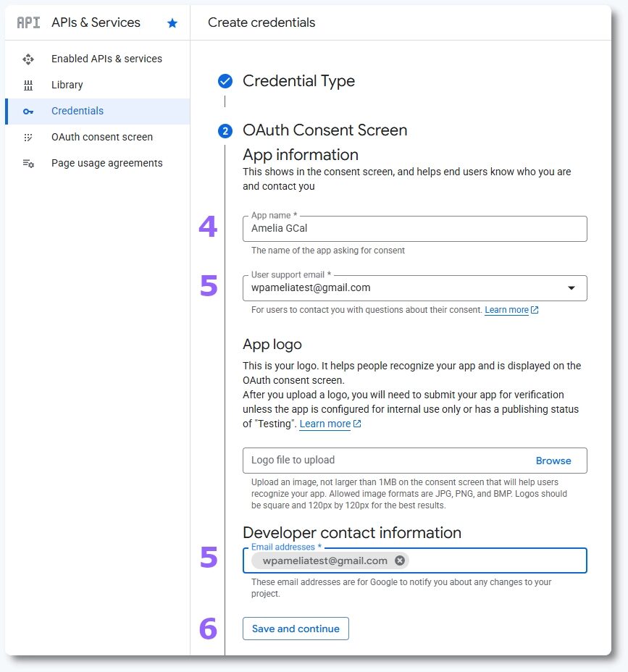Screen dimensions: 628x672
Task: Click the Library sidebar icon
Action: point(28,85)
